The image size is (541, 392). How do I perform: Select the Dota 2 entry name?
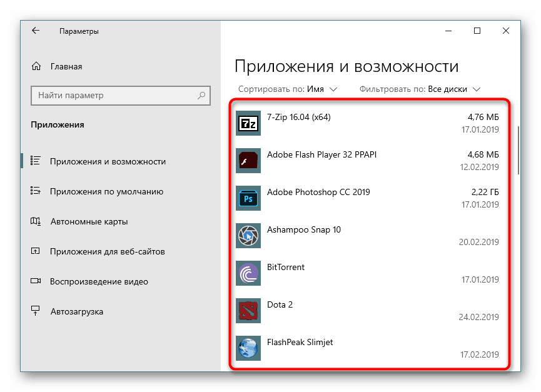click(280, 304)
